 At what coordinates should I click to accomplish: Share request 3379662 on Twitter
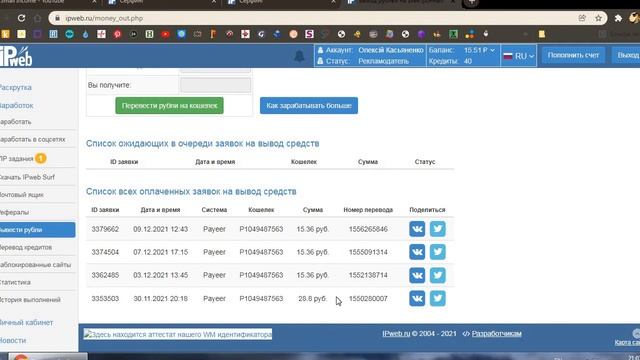click(438, 229)
